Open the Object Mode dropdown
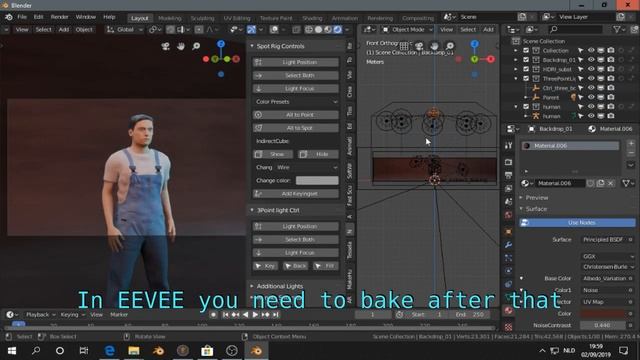 click(407, 29)
